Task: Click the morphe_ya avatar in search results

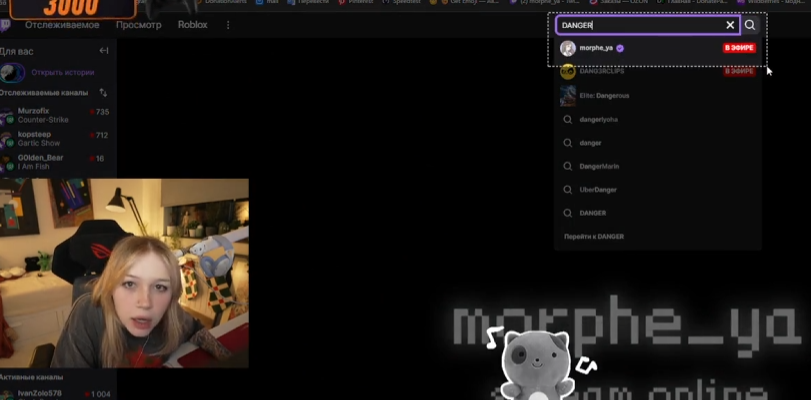Action: tap(567, 48)
